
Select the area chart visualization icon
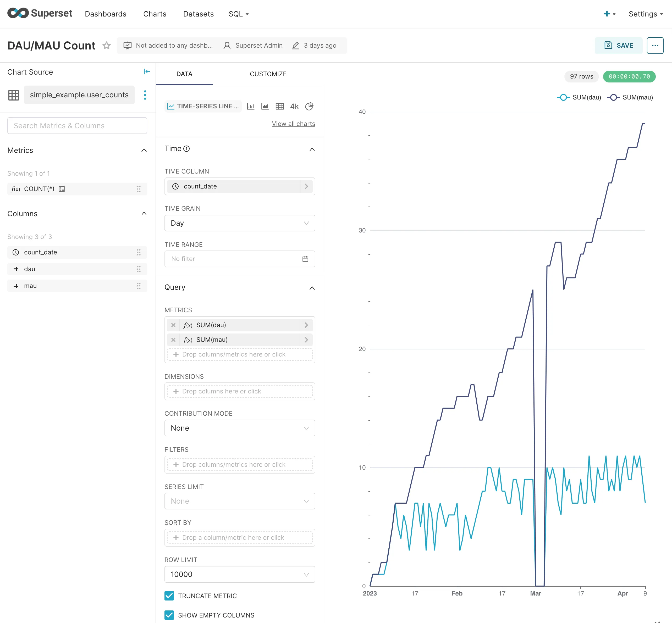(x=265, y=106)
